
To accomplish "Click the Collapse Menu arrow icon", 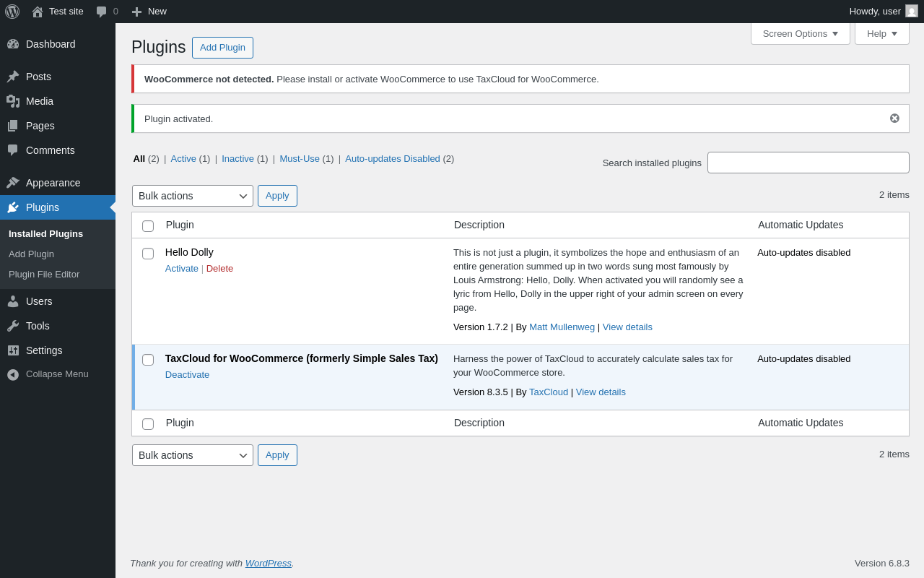I will pyautogui.click(x=13, y=374).
